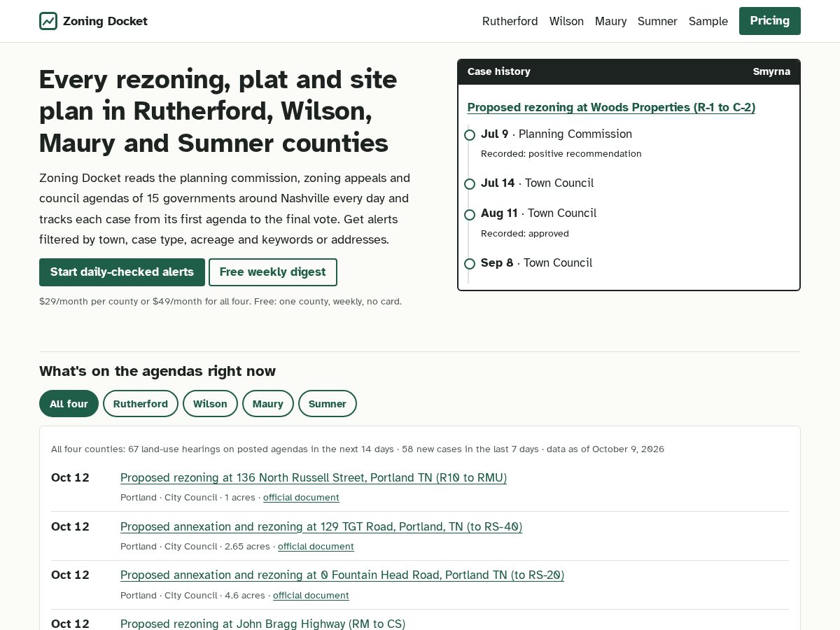The width and height of the screenshot is (840, 630).
Task: Choose the Free weekly digest button
Action: [273, 272]
